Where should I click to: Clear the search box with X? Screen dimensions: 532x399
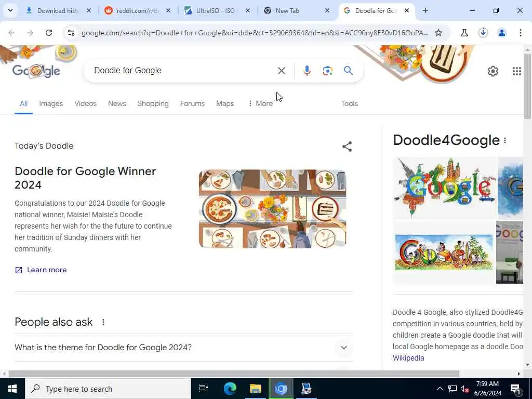tap(281, 71)
